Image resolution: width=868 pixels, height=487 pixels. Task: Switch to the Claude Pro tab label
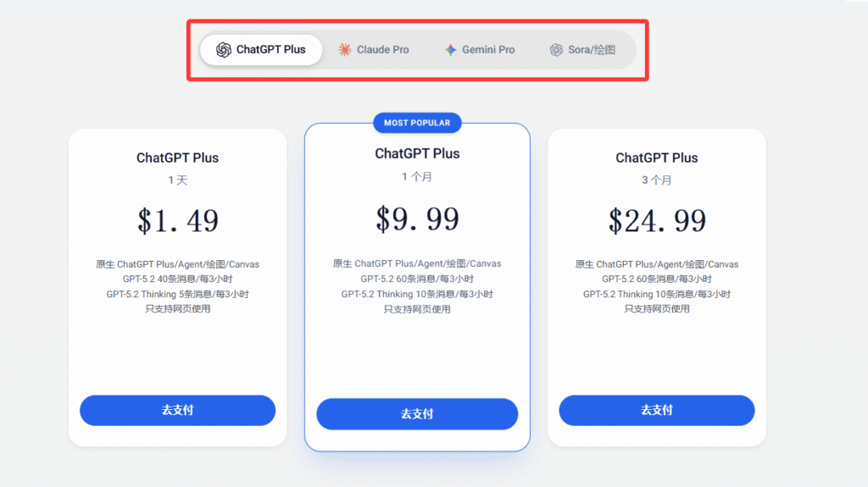click(x=382, y=50)
